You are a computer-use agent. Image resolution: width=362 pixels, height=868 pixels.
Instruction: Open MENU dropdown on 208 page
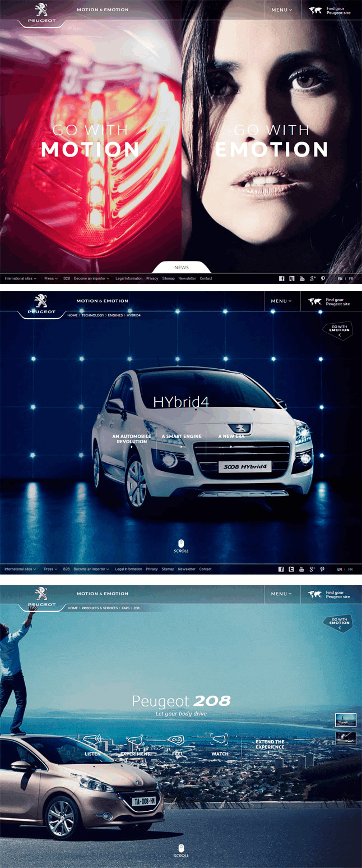click(x=281, y=594)
